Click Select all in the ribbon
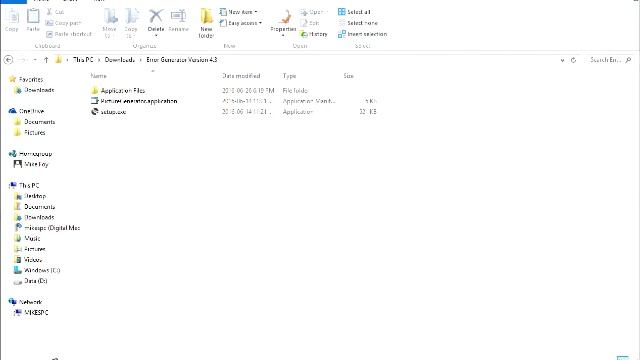This screenshot has width=640, height=360. click(x=354, y=12)
